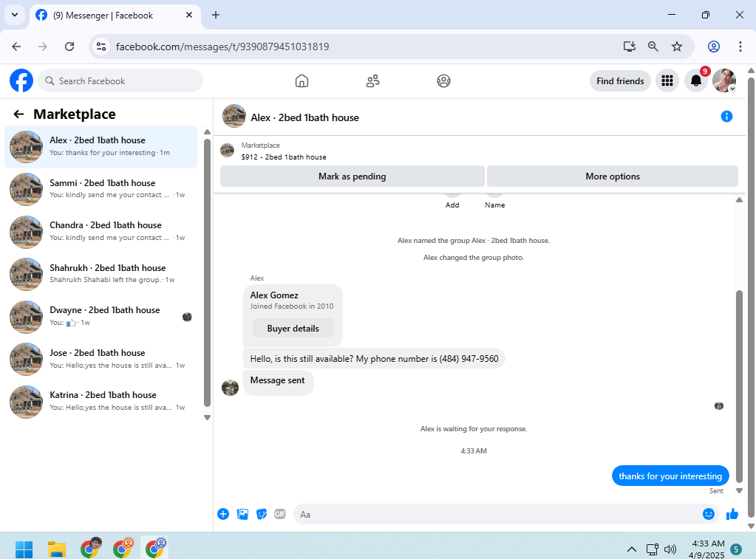The height and width of the screenshot is (559, 756).
Task: Attach a photo using the image icon
Action: 242,514
